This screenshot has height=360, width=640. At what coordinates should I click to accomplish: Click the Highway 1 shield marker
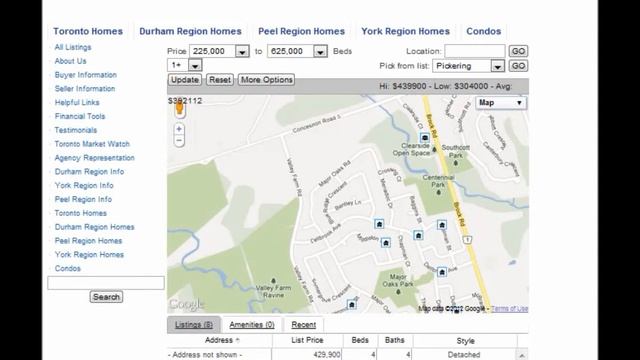[468, 240]
